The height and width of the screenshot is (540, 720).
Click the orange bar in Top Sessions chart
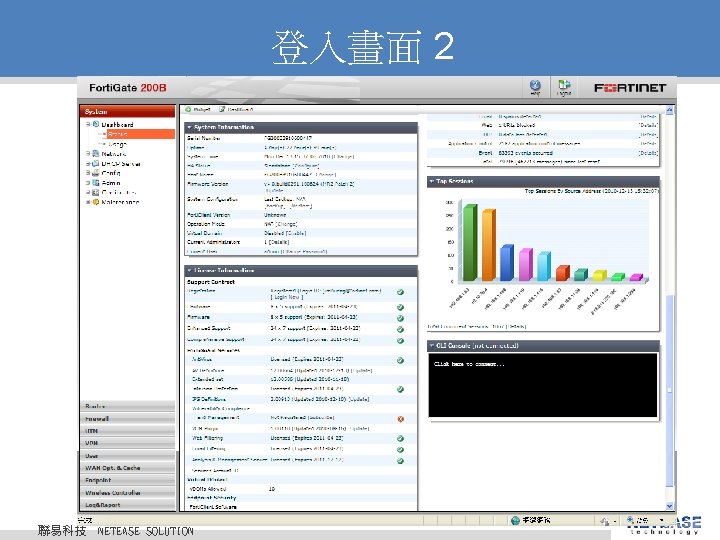[x=489, y=245]
